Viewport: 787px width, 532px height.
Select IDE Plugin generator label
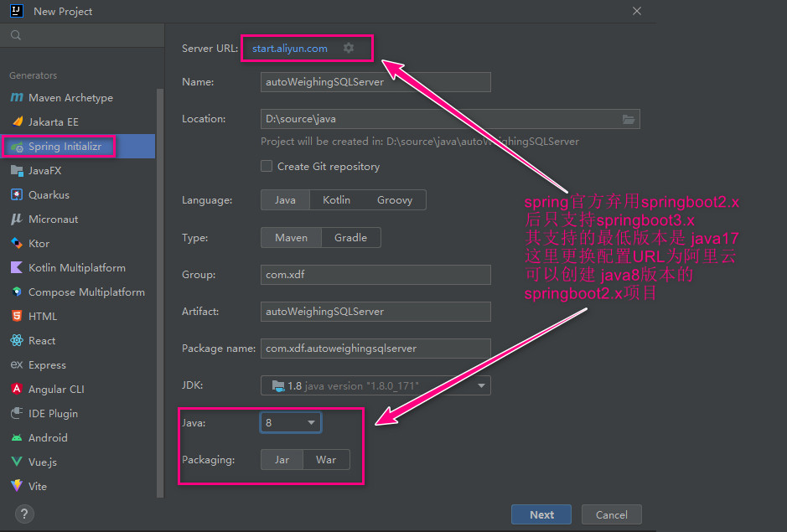click(53, 414)
